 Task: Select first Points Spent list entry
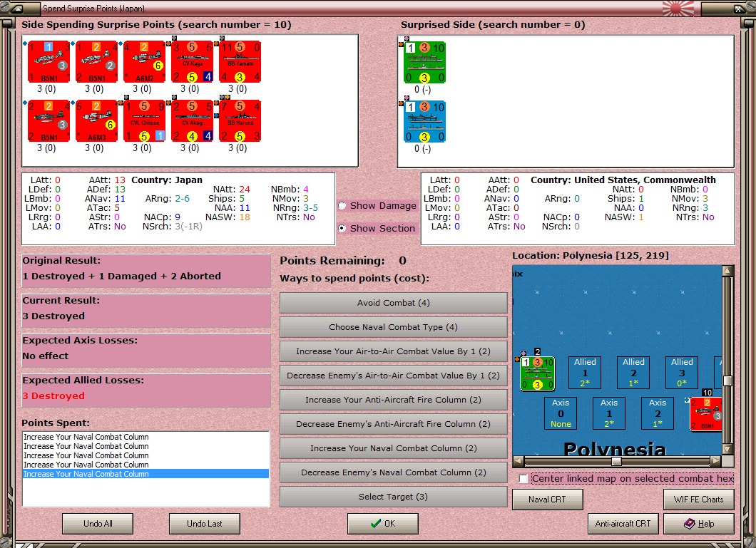coord(145,437)
